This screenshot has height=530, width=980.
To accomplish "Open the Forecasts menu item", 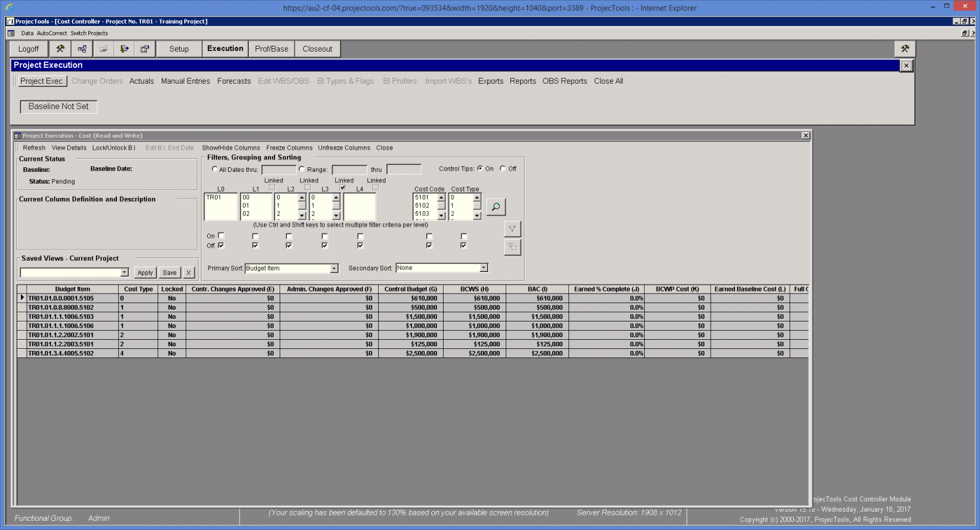I will pyautogui.click(x=234, y=81).
